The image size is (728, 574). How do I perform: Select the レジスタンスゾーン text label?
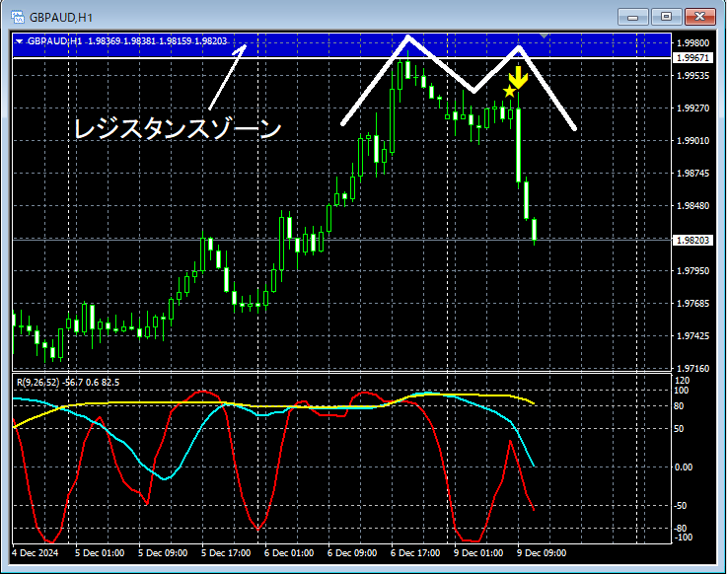click(x=178, y=128)
